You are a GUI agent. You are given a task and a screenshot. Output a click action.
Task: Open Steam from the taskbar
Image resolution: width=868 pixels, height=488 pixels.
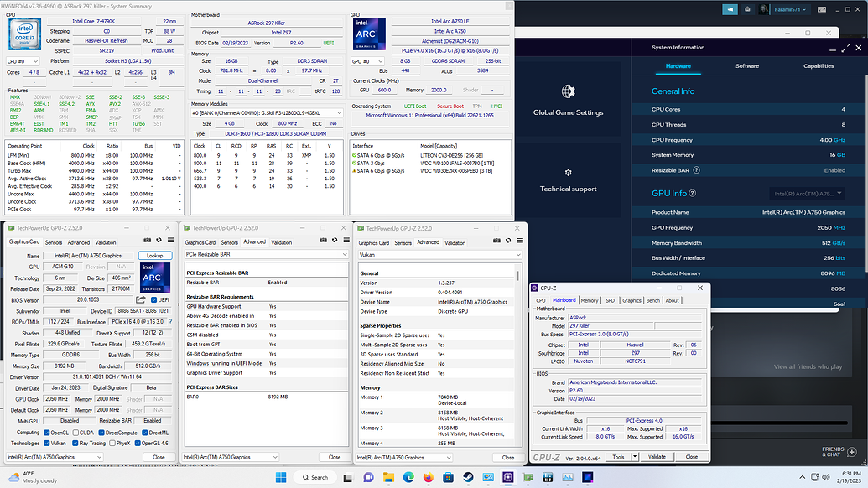point(467,477)
